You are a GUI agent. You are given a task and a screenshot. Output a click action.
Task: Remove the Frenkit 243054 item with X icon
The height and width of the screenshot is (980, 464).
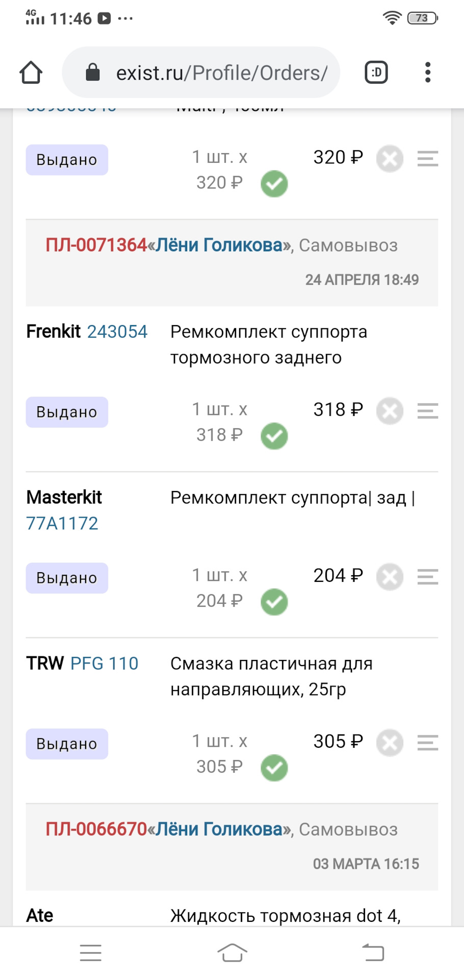coord(389,411)
